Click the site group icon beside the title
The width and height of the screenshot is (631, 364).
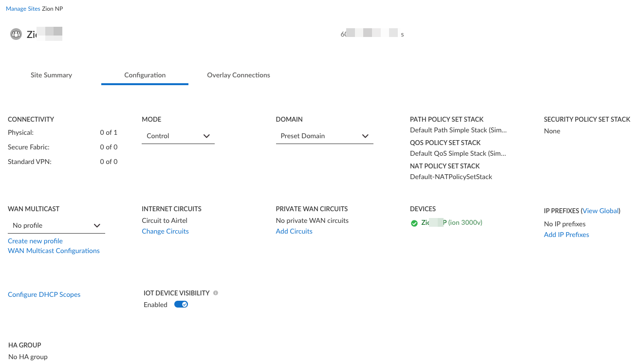[16, 35]
